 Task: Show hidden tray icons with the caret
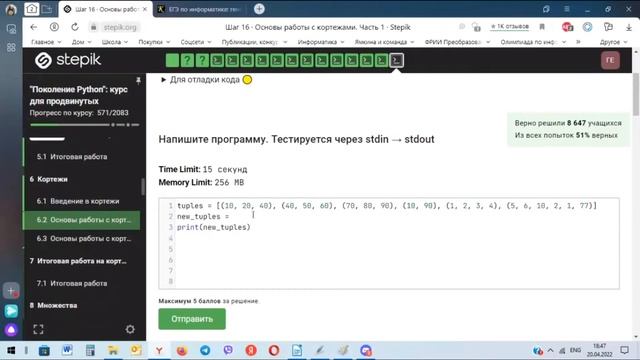(550, 350)
